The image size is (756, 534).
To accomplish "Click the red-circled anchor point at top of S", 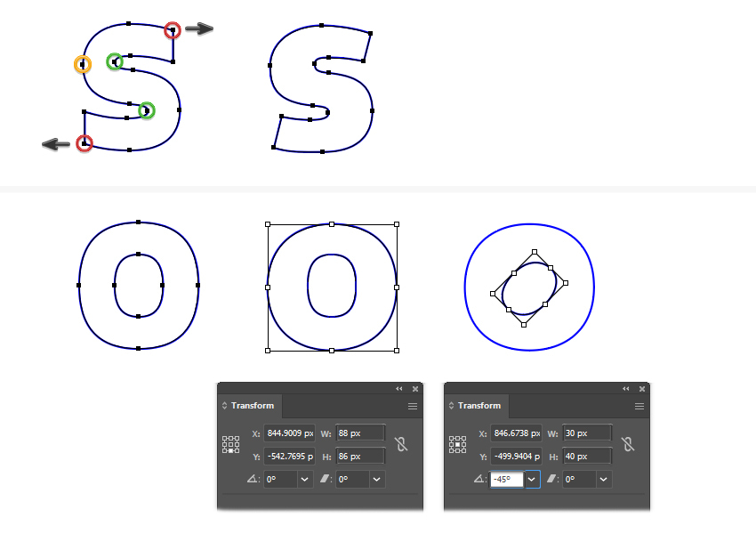I will [173, 30].
